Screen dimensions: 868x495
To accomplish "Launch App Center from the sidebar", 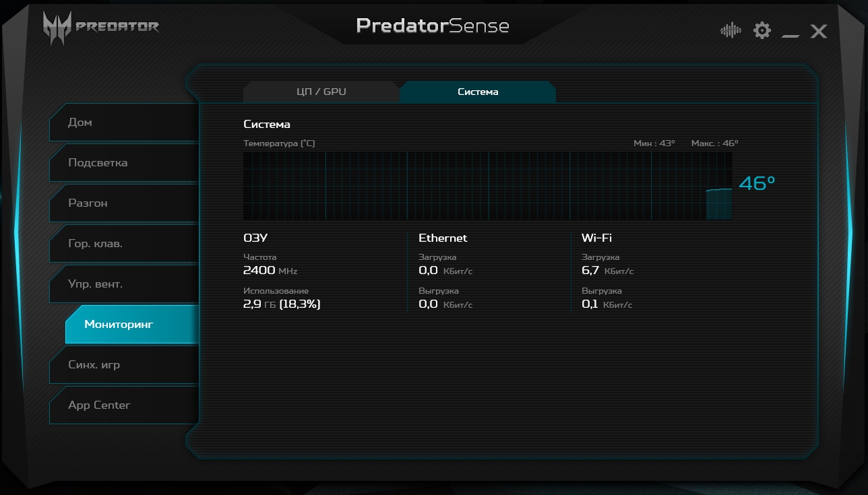I will tap(124, 405).
